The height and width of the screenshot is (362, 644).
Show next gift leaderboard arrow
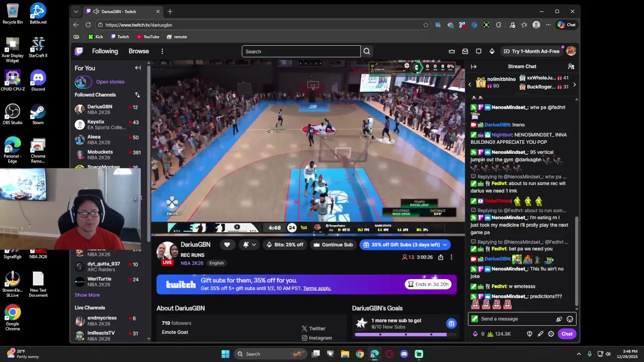[x=574, y=84]
